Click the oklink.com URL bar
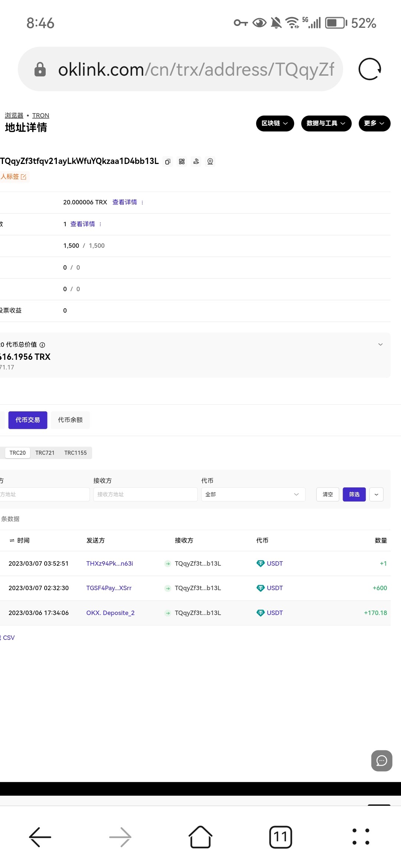This screenshot has width=401, height=868. coord(180,69)
